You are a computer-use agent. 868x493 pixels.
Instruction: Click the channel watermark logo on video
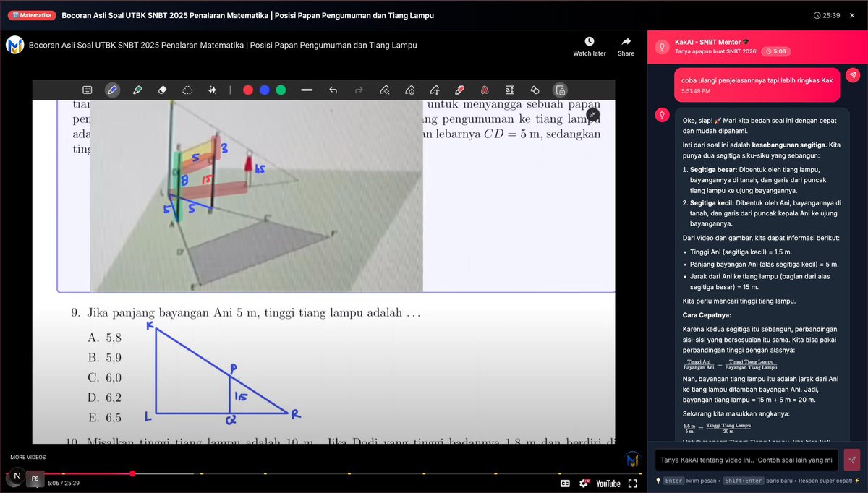(632, 459)
